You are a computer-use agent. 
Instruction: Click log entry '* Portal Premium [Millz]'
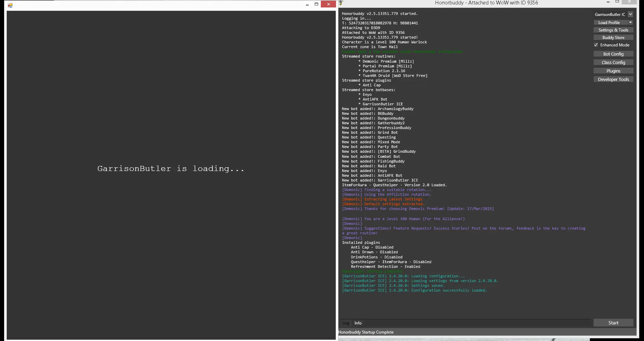(x=385, y=66)
